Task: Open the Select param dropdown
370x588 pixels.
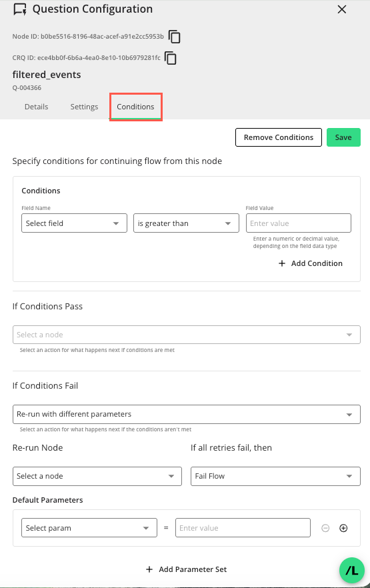Action: pyautogui.click(x=89, y=527)
